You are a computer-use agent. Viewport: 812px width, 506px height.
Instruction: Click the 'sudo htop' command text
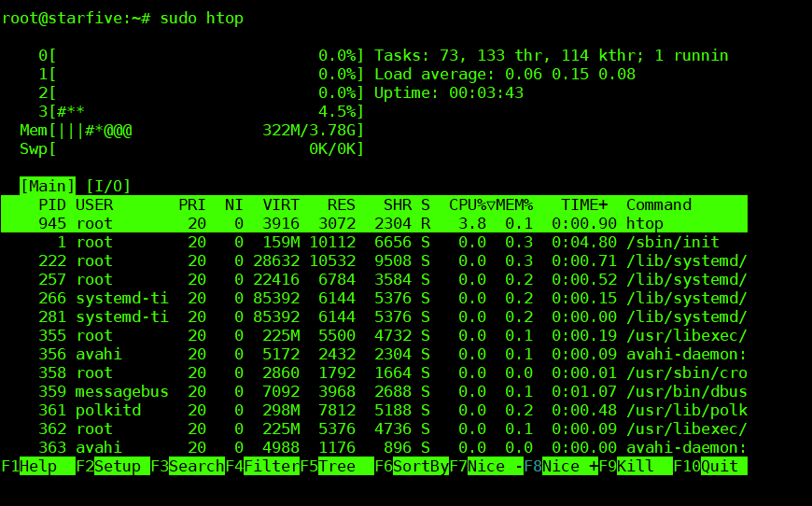(x=202, y=18)
